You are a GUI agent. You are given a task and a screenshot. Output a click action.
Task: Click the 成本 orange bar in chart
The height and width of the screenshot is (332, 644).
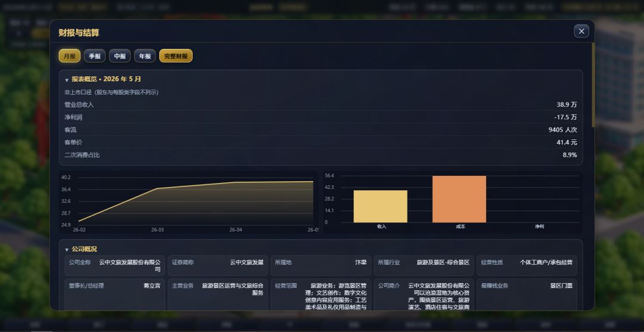459,199
